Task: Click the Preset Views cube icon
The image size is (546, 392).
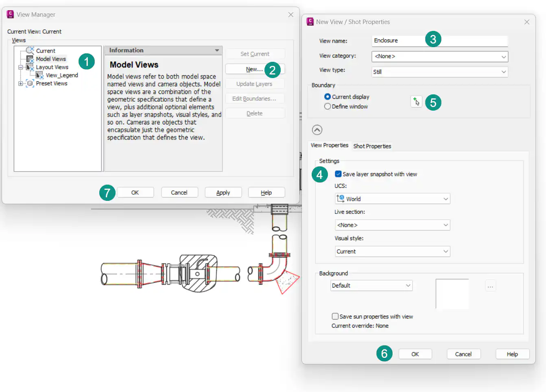Action: coord(30,83)
